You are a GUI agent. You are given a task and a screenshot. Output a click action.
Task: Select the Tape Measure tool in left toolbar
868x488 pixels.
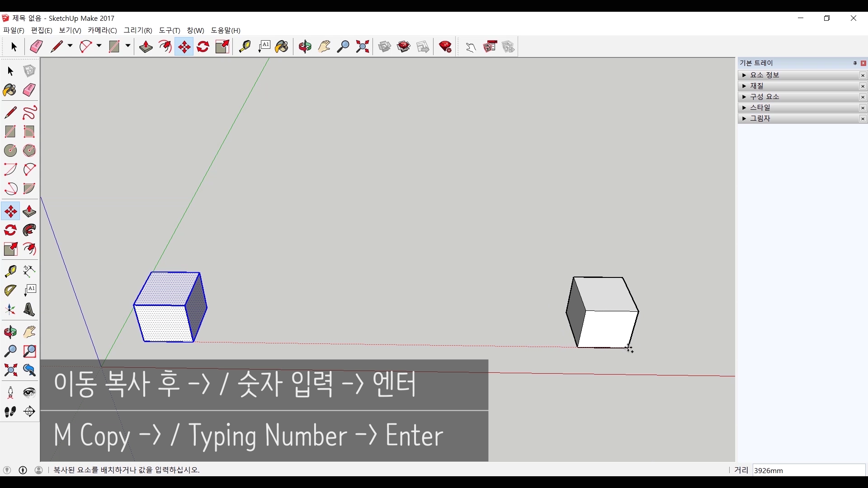[10, 271]
